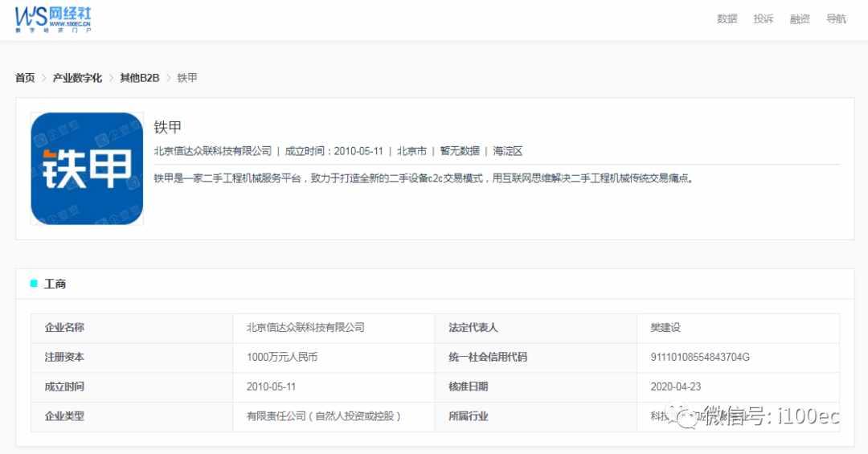Click the company description paragraph
This screenshot has height=454, width=868.
tap(424, 178)
